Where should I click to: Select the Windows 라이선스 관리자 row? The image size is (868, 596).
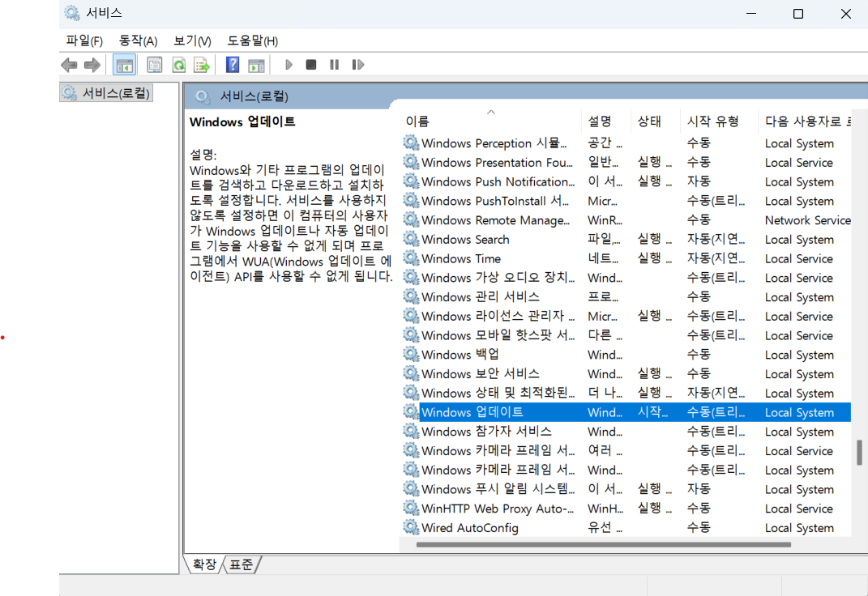(x=626, y=317)
